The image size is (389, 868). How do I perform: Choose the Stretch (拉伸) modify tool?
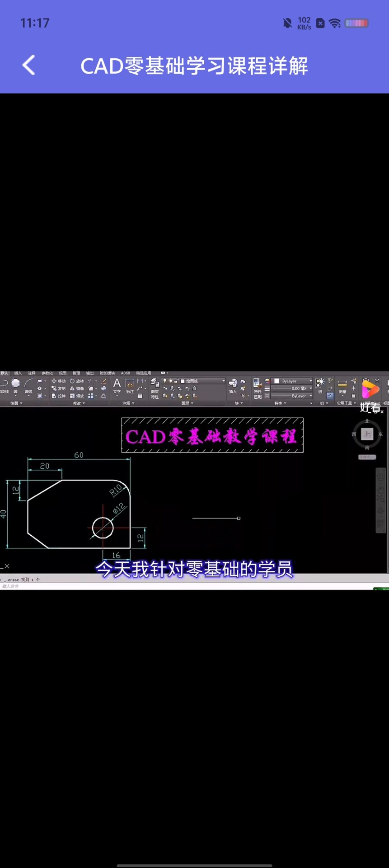tap(58, 396)
